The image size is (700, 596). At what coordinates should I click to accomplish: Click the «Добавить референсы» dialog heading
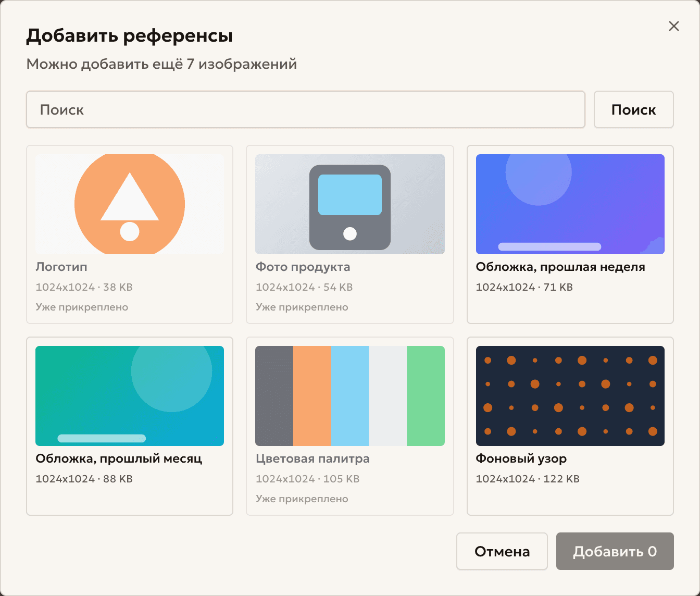tap(130, 36)
